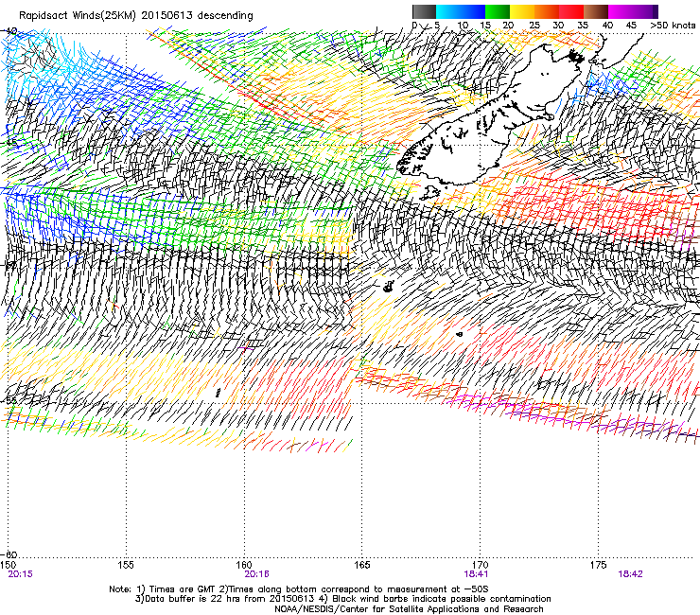
Task: Click the longitude label 150
Action: pos(8,565)
